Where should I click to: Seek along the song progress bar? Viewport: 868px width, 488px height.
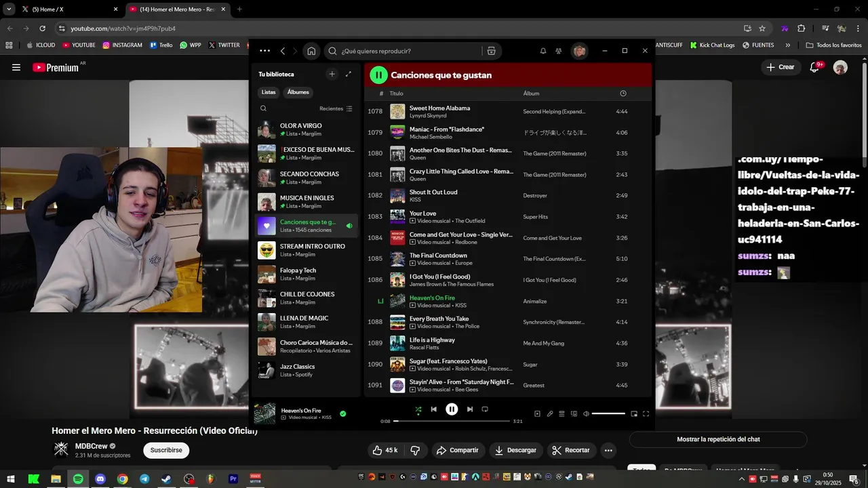pos(452,421)
